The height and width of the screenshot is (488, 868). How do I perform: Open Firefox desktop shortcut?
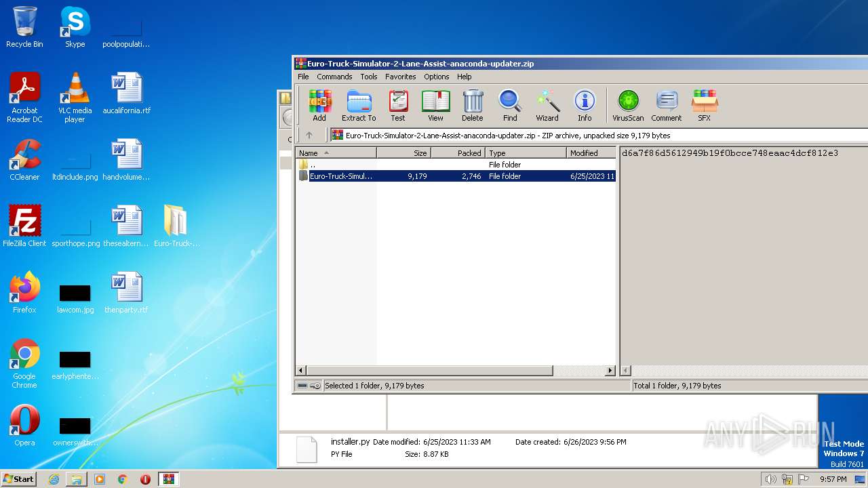pos(24,293)
